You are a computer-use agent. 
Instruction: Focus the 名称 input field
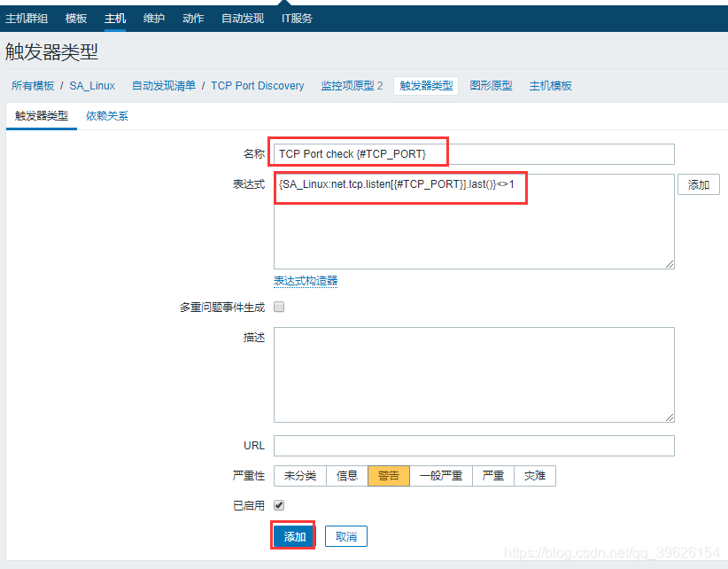tap(474, 153)
